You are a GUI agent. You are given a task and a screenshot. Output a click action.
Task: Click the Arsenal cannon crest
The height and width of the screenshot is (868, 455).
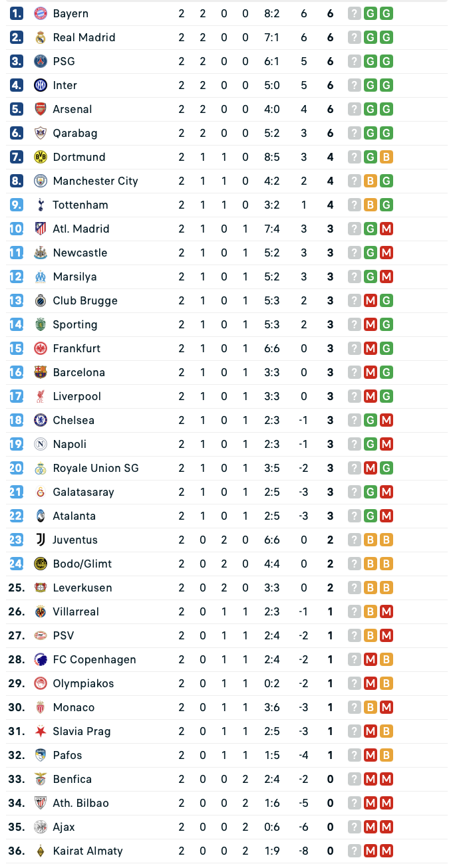tap(41, 109)
